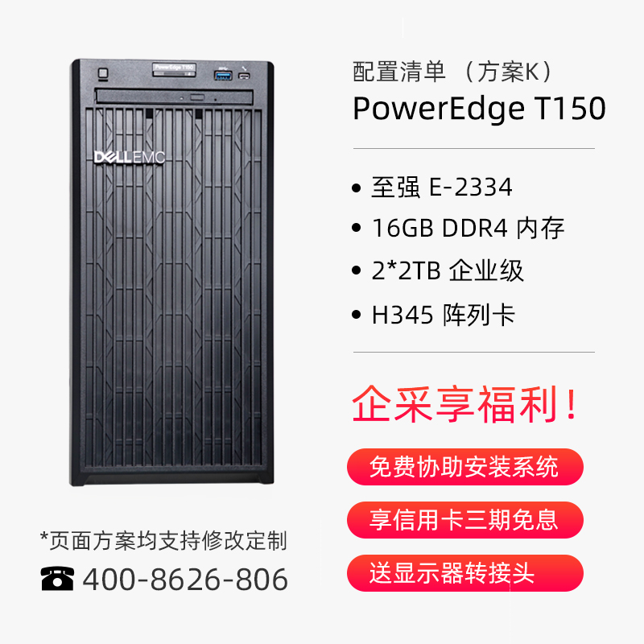Click the optical drive eject button
Image resolution: width=644 pixels, height=644 pixels.
pos(197,97)
